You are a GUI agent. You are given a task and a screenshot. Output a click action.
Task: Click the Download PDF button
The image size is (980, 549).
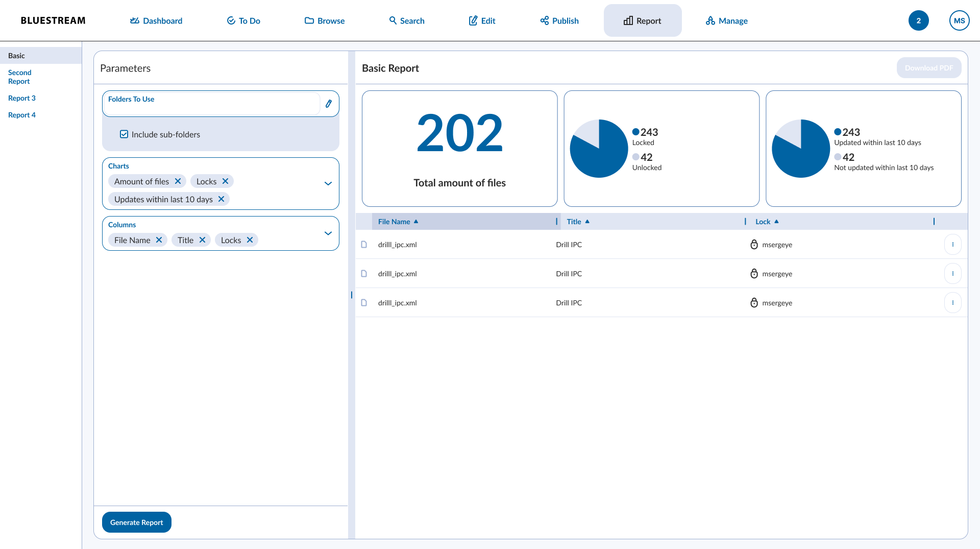(929, 68)
